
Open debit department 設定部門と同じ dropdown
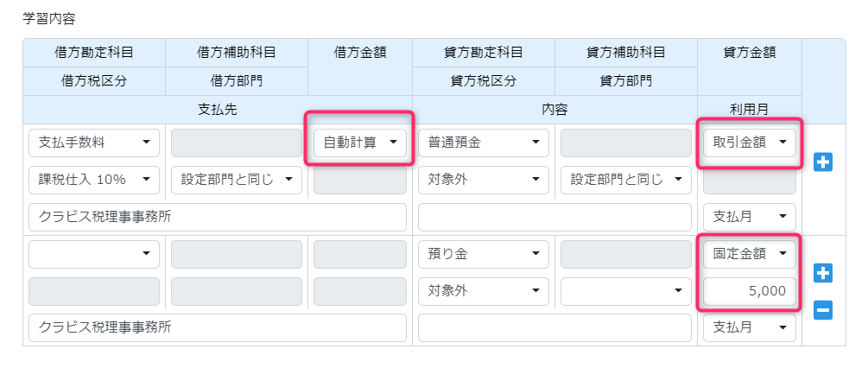tap(237, 180)
